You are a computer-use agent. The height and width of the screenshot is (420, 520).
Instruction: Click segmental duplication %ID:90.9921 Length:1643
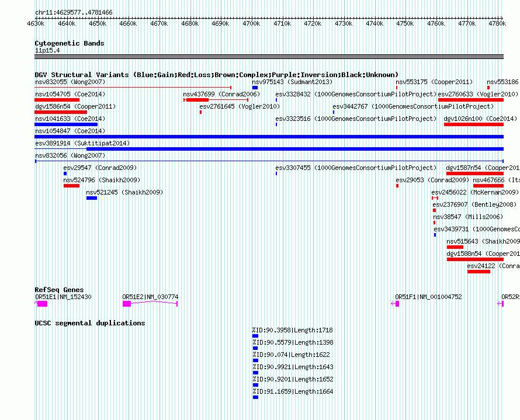tap(255, 373)
